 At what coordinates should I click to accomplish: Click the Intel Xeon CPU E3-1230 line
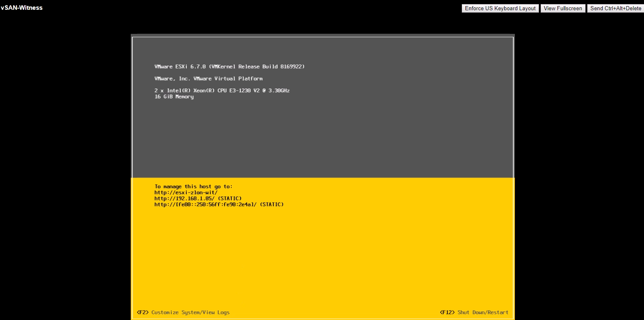[x=222, y=91]
